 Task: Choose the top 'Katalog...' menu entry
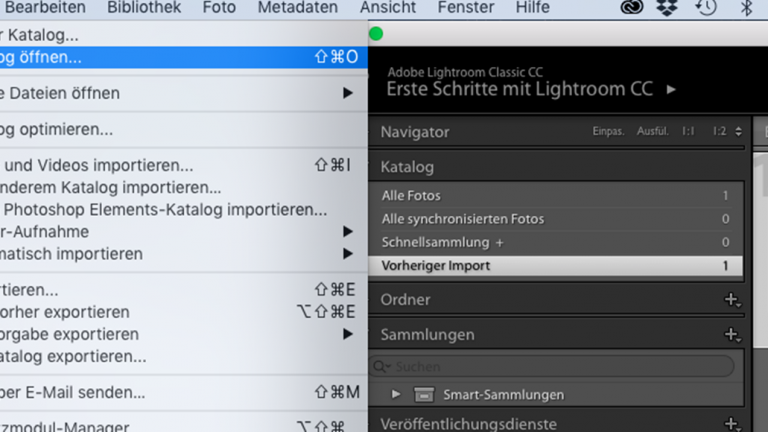coord(184,35)
